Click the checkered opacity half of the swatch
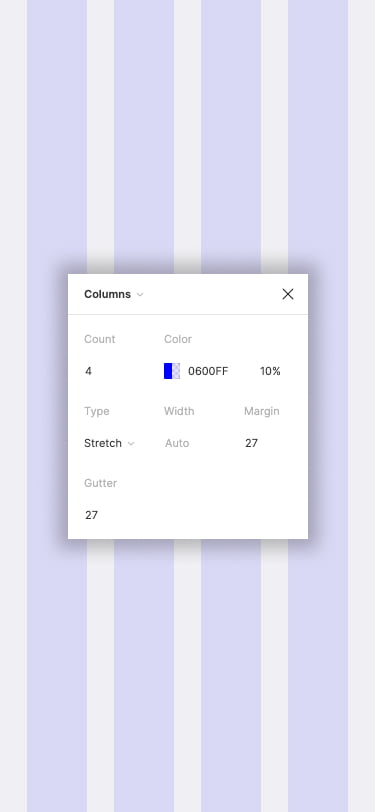The width and height of the screenshot is (375, 812). (x=176, y=371)
